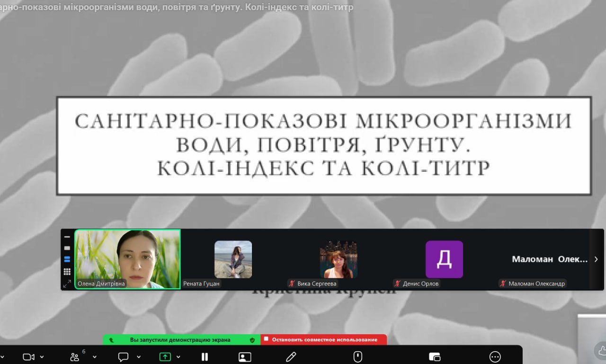Expand share options arrow beside share icon
This screenshot has width=606, height=364.
pyautogui.click(x=179, y=357)
